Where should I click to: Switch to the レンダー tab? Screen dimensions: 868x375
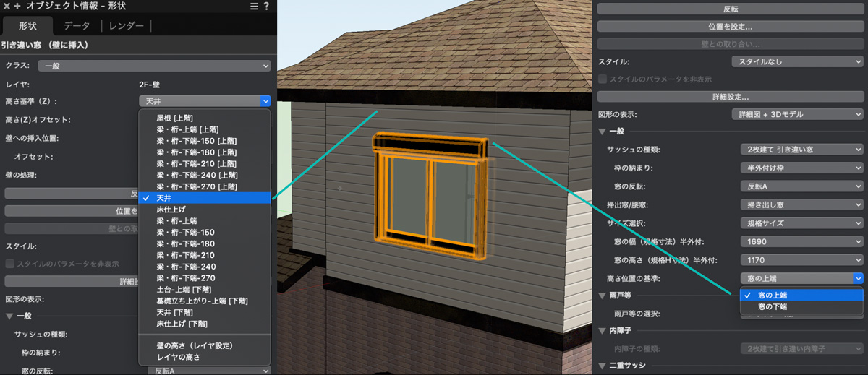[x=127, y=26]
